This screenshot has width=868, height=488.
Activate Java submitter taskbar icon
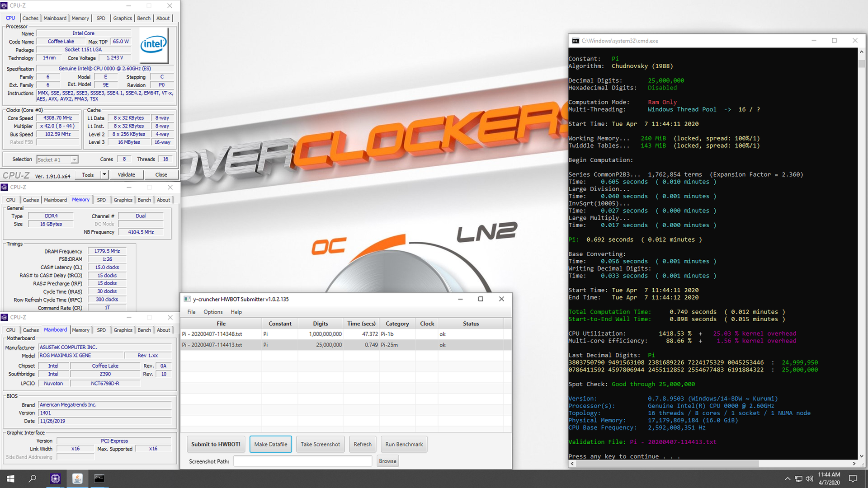[x=77, y=479]
